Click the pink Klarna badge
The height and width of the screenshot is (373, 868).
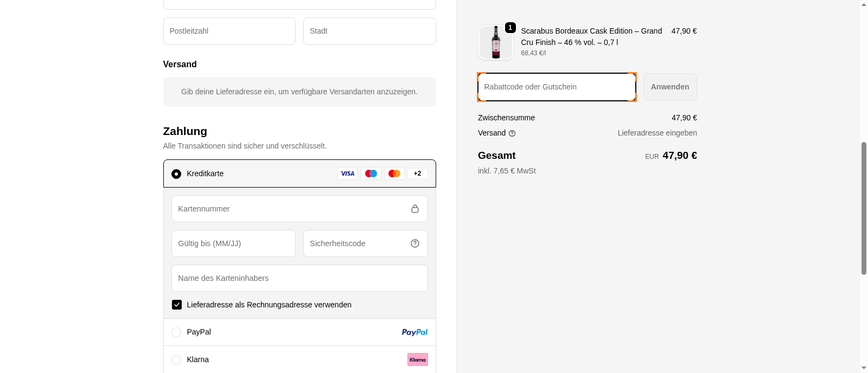tap(418, 359)
